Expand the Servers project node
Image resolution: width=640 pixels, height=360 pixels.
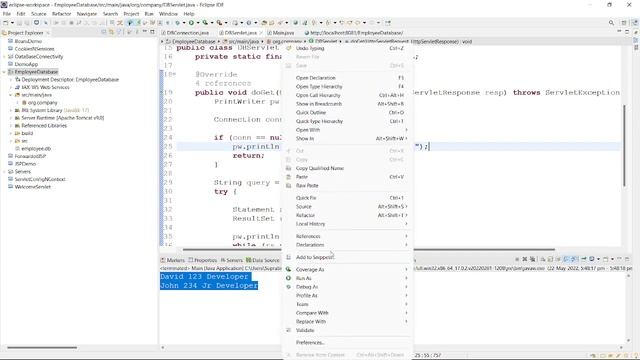pos(4,171)
